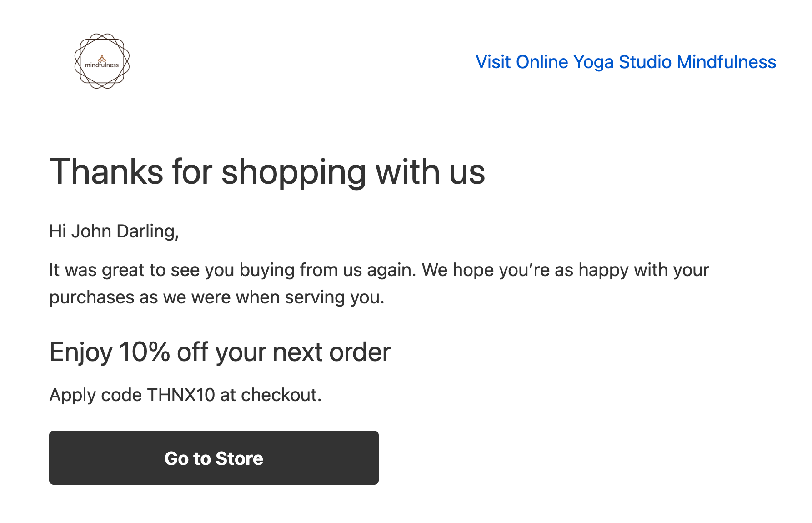This screenshot has width=812, height=523.
Task: Open Visit Online Yoga Studio Mindfulness link
Action: (x=626, y=62)
